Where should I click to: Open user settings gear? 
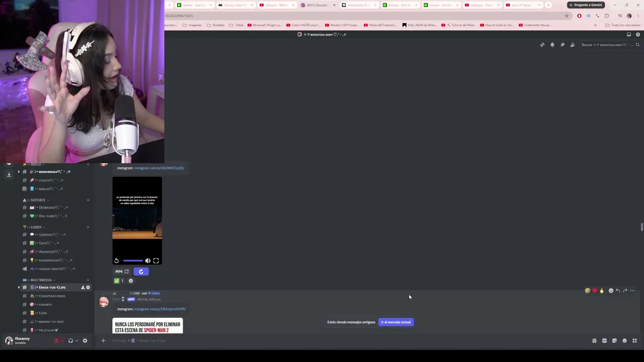click(85, 341)
